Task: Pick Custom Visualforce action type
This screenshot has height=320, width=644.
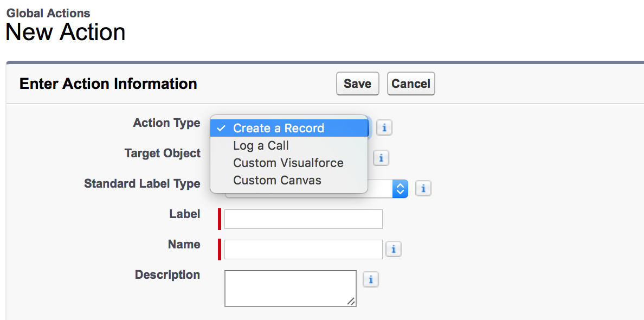Action: coord(289,163)
